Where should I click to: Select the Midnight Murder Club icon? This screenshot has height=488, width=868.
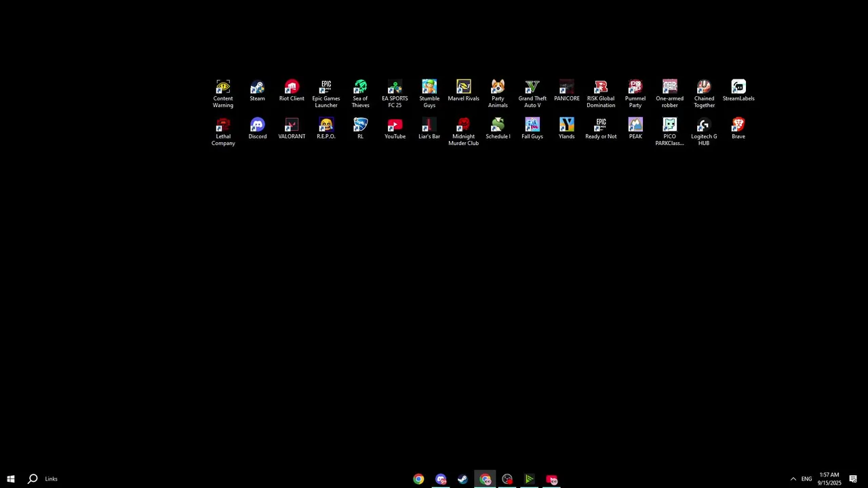464,131
